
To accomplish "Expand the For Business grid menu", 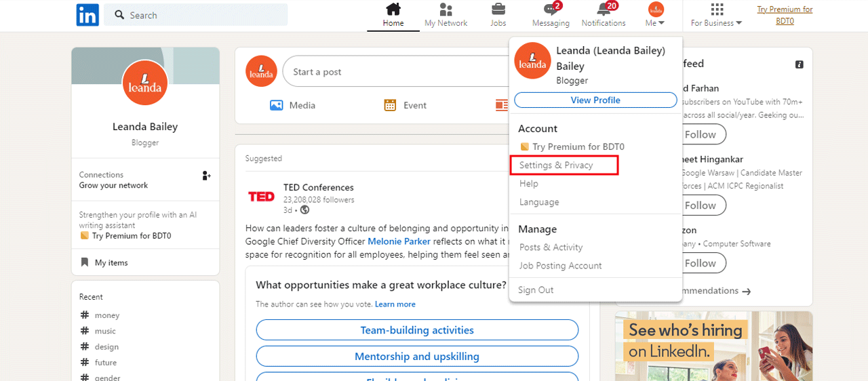I will (716, 16).
